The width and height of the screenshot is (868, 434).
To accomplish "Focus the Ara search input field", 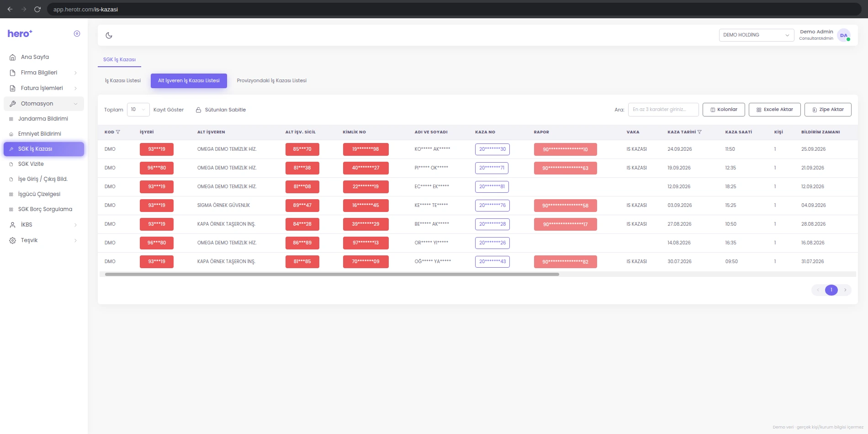I will pyautogui.click(x=663, y=110).
